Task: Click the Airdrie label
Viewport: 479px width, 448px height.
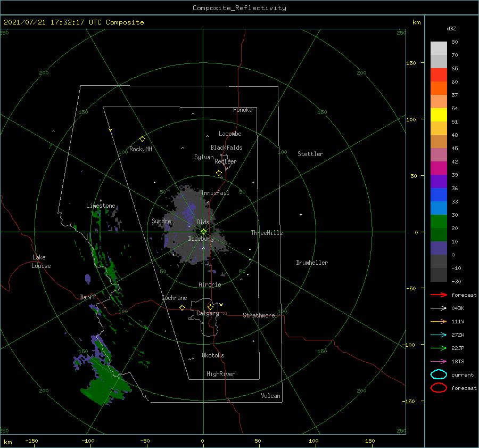Action: coord(210,284)
